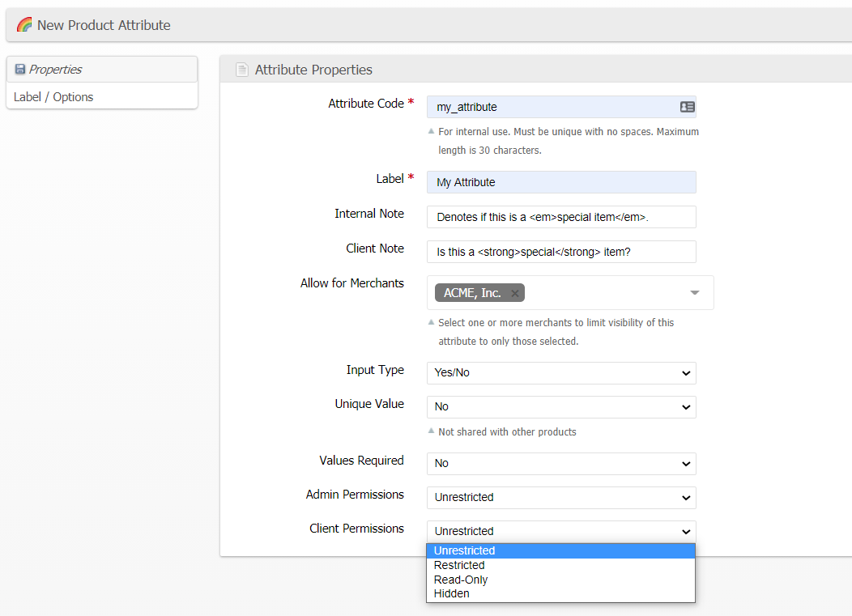Open the Properties sidebar tab
The width and height of the screenshot is (852, 616).
pos(55,70)
